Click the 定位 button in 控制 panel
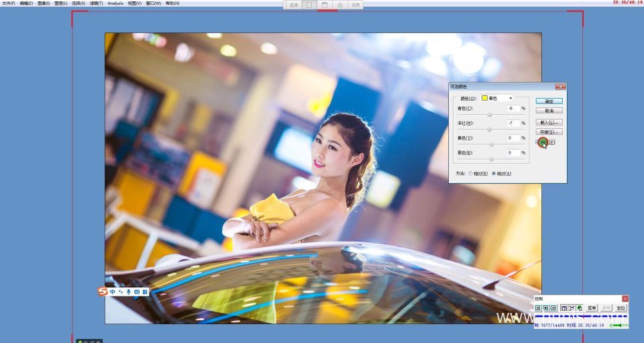644x343 pixels. click(x=621, y=307)
